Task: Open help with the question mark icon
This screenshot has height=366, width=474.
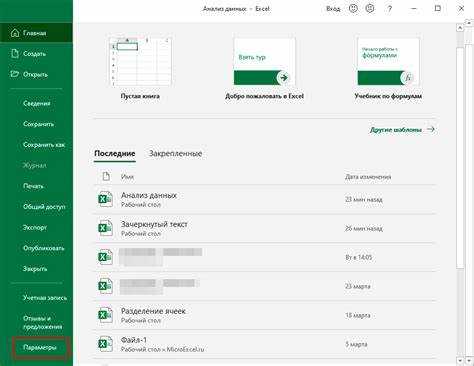Action: [389, 9]
